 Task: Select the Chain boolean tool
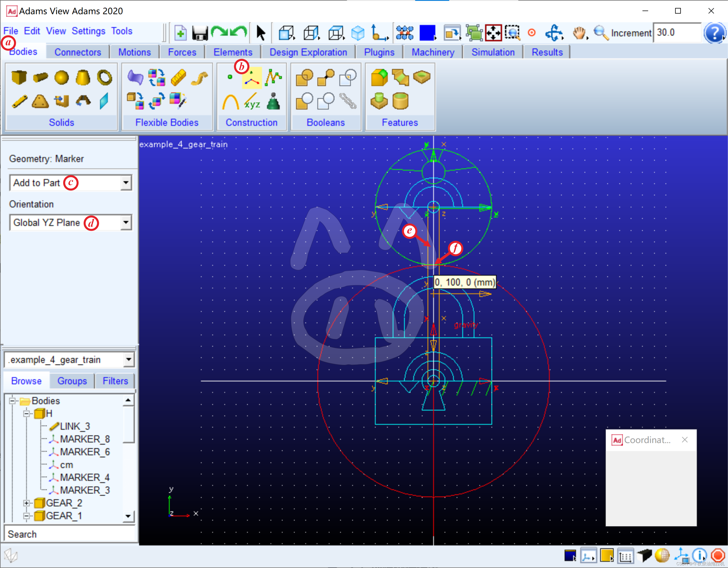pyautogui.click(x=348, y=101)
